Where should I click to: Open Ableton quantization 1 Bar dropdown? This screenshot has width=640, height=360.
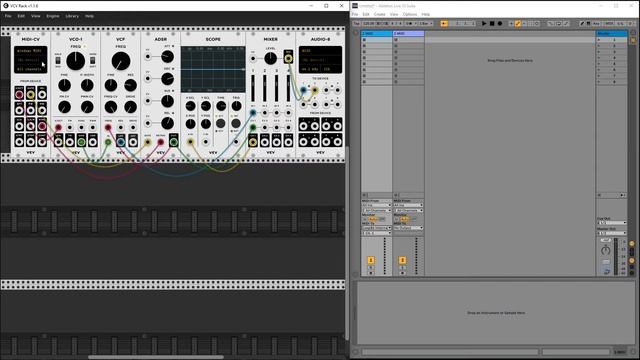(426, 24)
